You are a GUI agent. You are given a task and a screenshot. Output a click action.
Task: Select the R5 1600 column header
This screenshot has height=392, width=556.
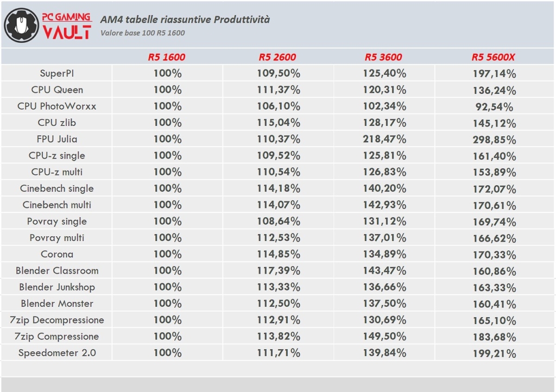[167, 57]
